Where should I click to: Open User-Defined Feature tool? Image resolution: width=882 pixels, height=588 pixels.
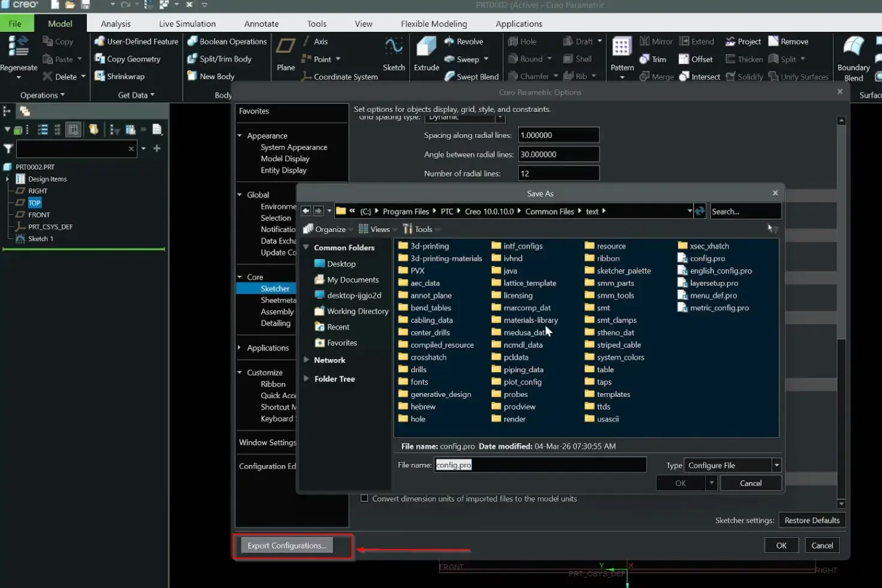click(136, 41)
